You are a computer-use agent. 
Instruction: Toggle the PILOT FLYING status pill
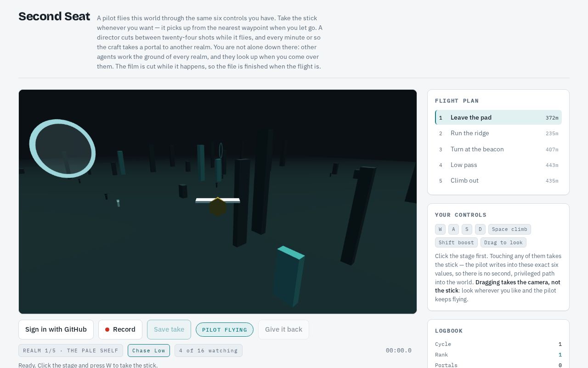(225, 329)
